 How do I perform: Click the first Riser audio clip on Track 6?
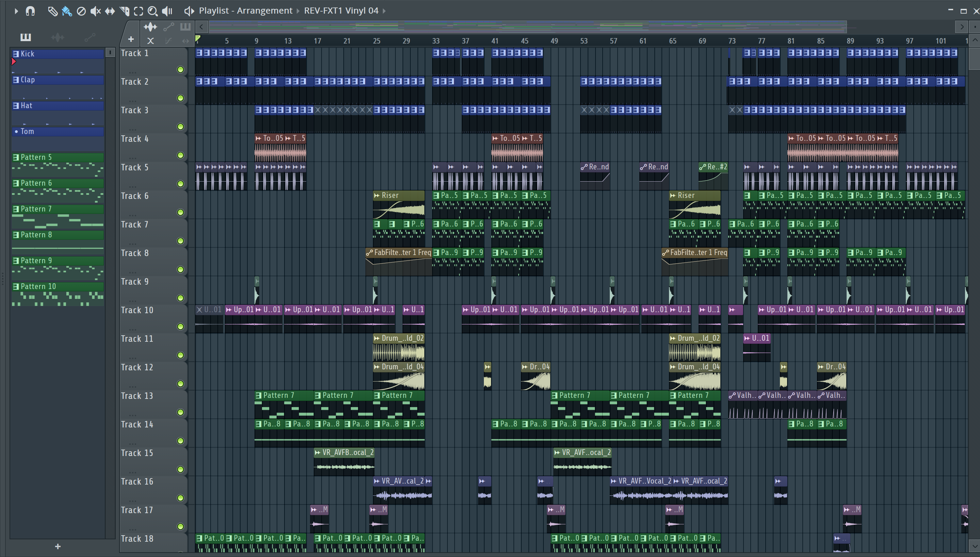[398, 204]
